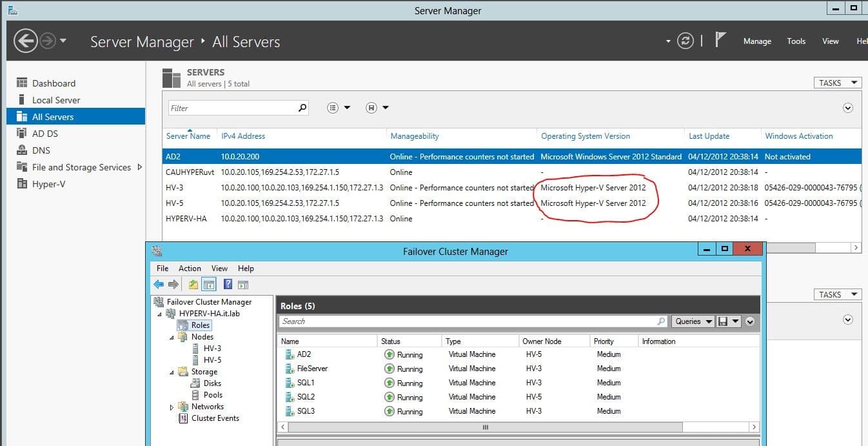Open the list criteria dropdown button
Image resolution: width=868 pixels, height=446 pixels.
339,108
